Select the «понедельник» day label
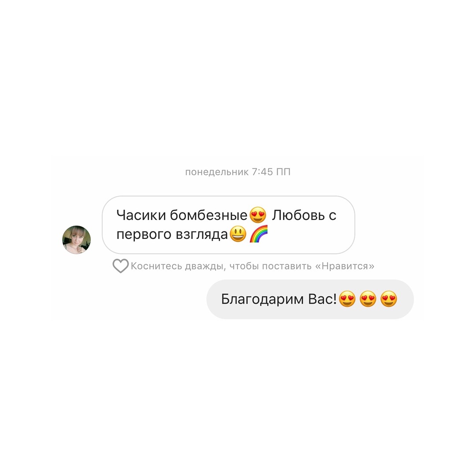The height and width of the screenshot is (476, 476). pos(217,172)
